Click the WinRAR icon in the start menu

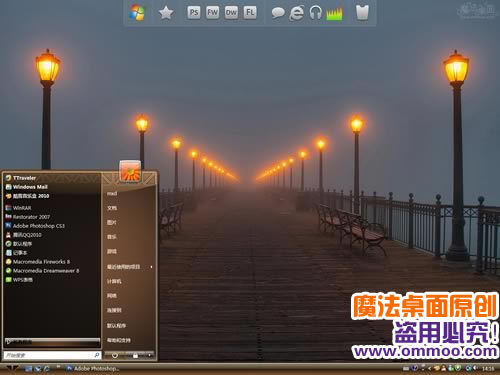(x=8, y=208)
